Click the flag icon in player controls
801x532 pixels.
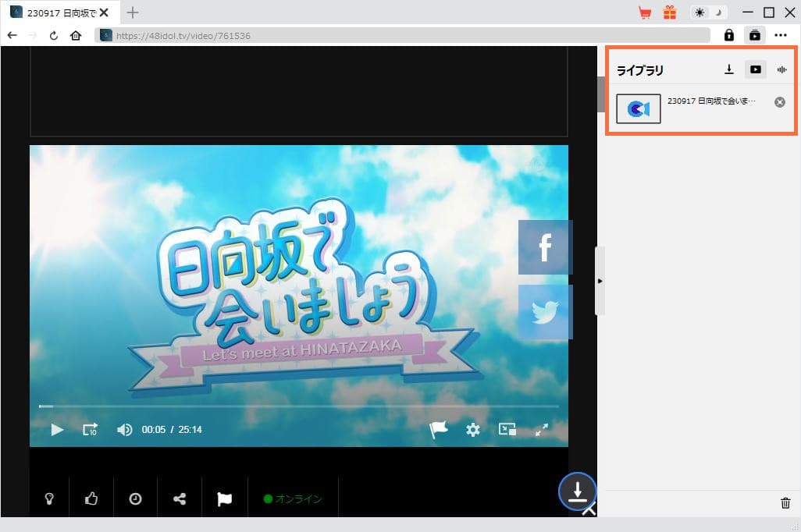[x=438, y=429]
